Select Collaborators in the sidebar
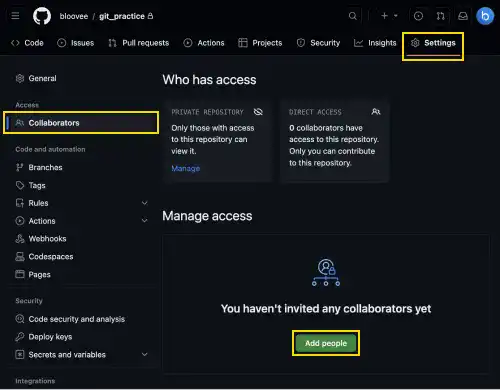 tap(81, 123)
